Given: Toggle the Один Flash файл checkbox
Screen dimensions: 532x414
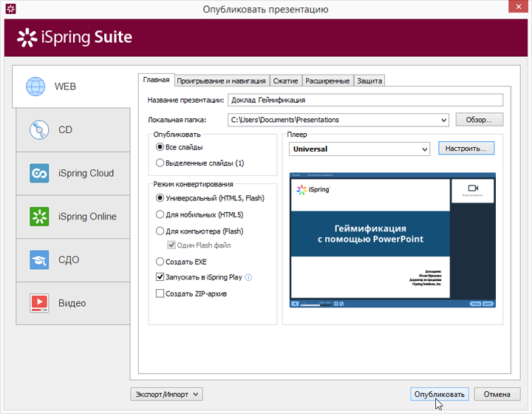Looking at the screenshot, I should point(171,245).
